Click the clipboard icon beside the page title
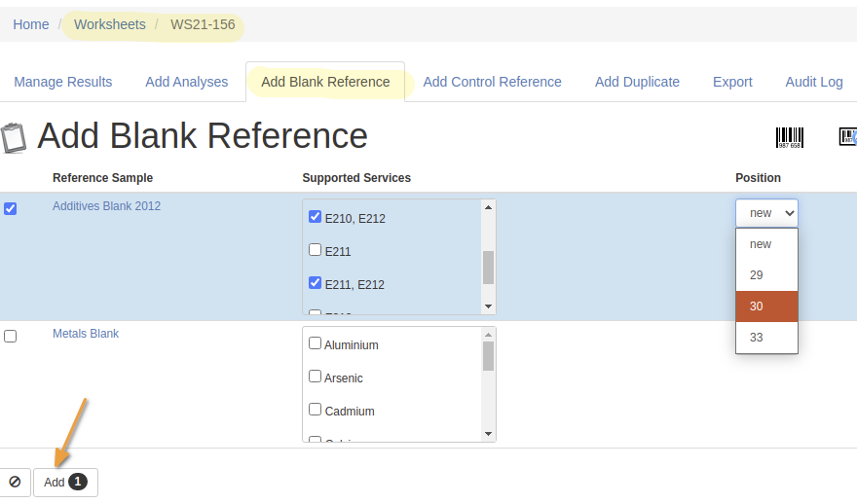Image resolution: width=857 pixels, height=504 pixels. (14, 137)
